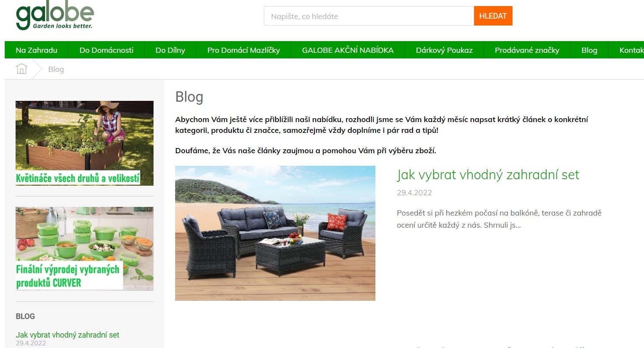Click the galobe logo
Image resolution: width=644 pixels, height=348 pixels.
click(x=55, y=17)
